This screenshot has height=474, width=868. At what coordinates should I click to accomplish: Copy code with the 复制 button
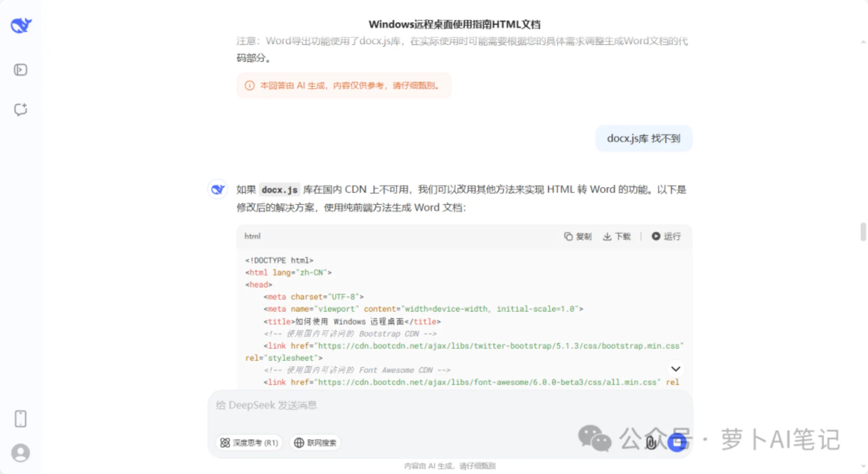tap(578, 236)
